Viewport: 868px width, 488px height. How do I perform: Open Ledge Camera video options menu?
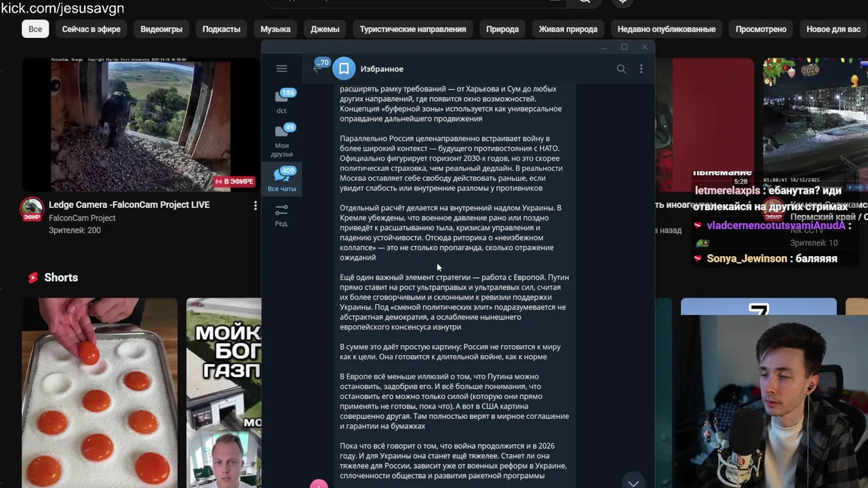pyautogui.click(x=255, y=205)
